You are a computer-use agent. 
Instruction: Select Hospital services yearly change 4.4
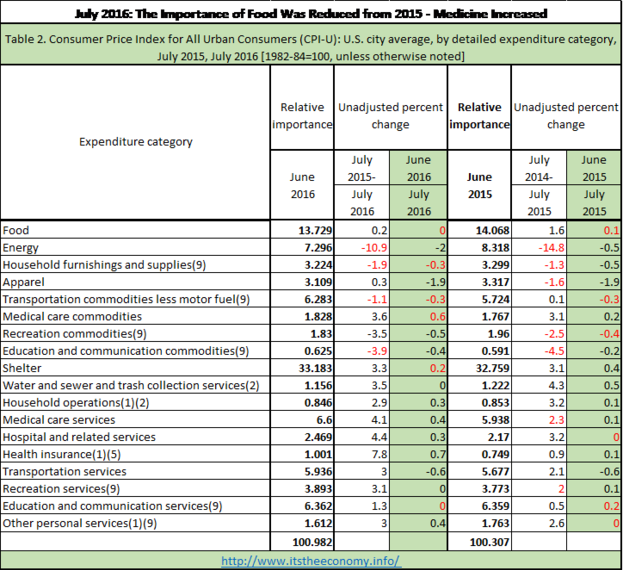coord(379,437)
